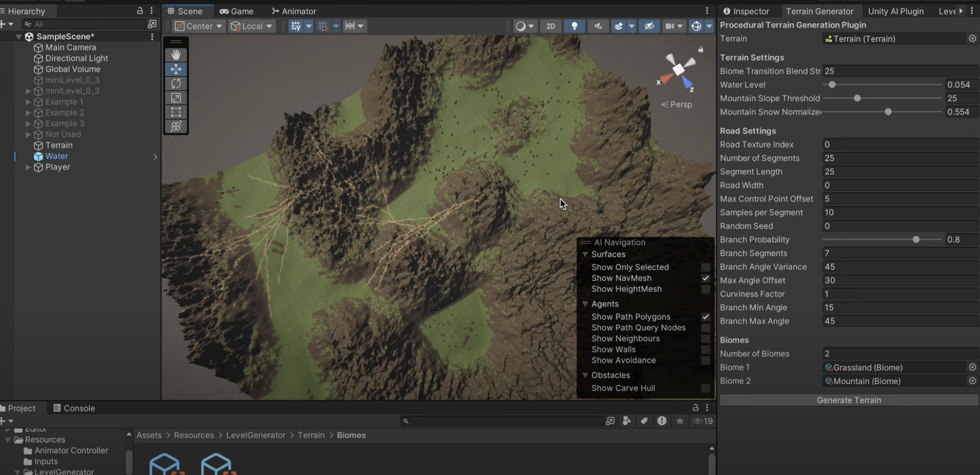Click the Number of Segments field

coord(900,158)
